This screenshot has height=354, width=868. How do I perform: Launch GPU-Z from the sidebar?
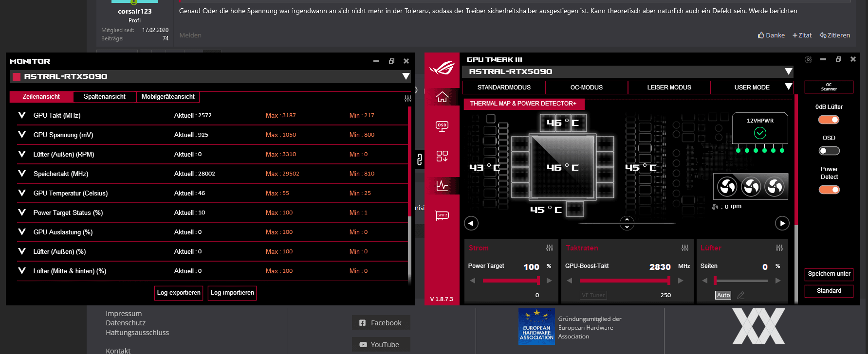coord(442,215)
